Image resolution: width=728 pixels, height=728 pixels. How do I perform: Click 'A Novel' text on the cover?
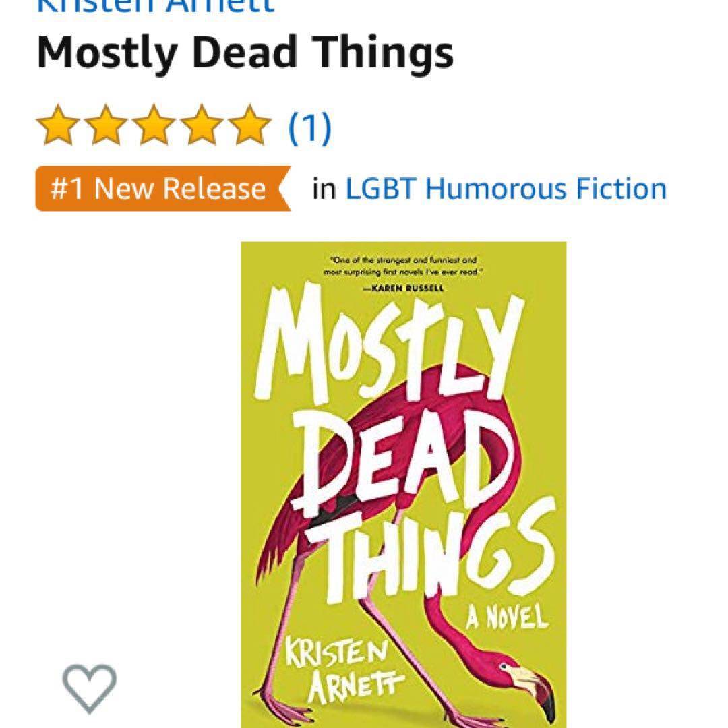point(507,617)
